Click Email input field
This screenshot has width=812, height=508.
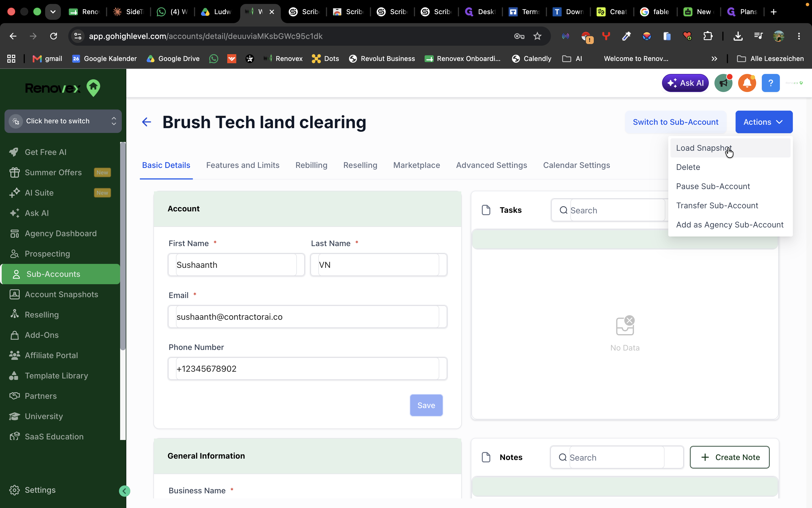[307, 316]
